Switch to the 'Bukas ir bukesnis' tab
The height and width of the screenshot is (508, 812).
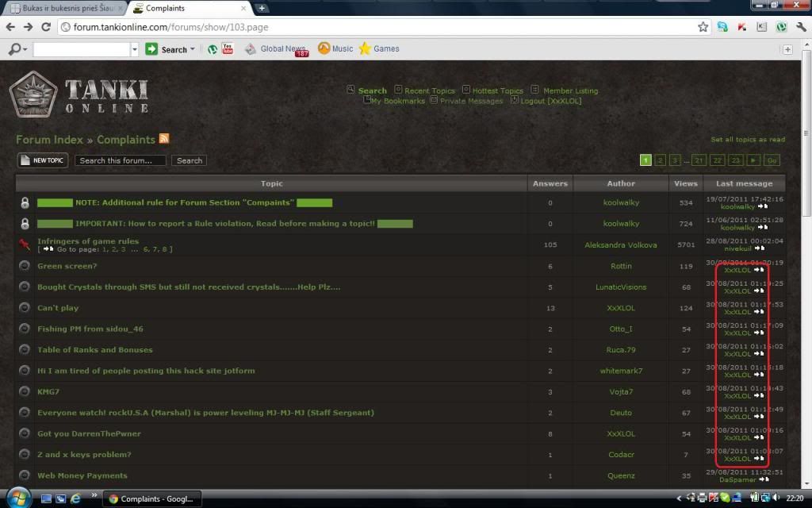[x=63, y=8]
